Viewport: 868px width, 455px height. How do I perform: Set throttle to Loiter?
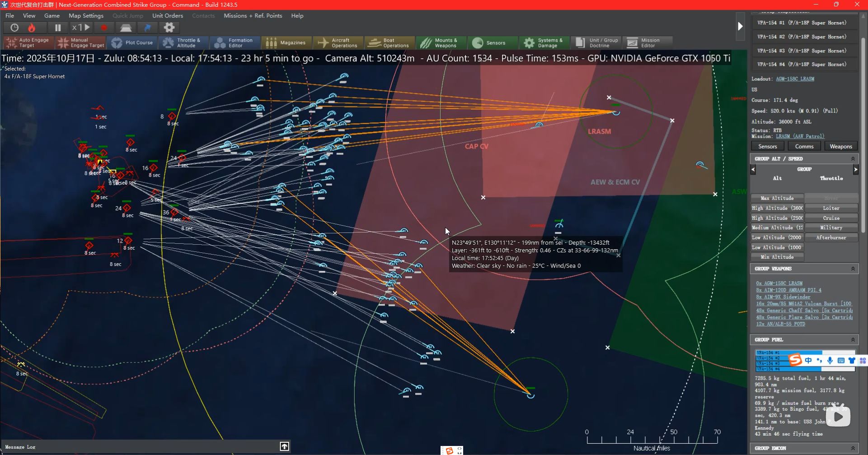pos(831,208)
